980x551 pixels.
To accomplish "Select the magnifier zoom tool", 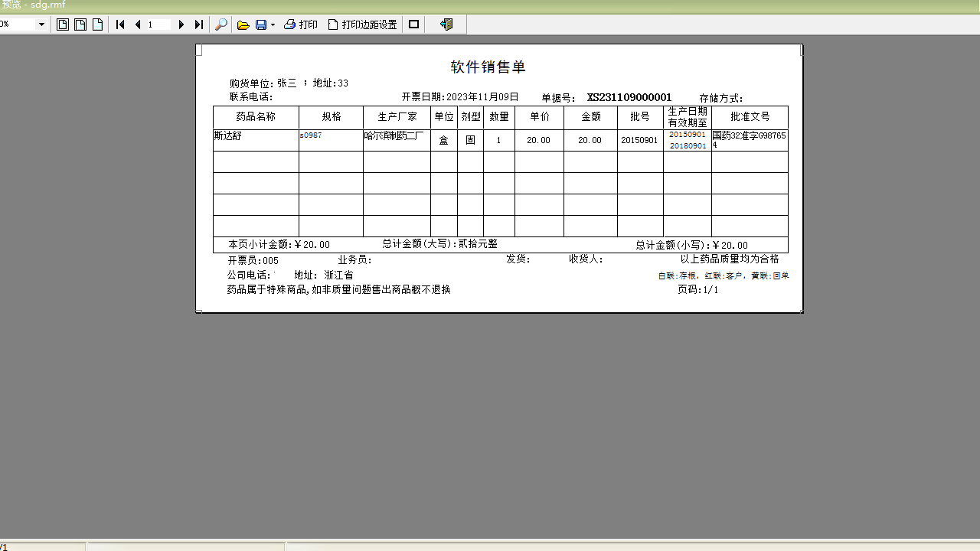I will click(220, 24).
